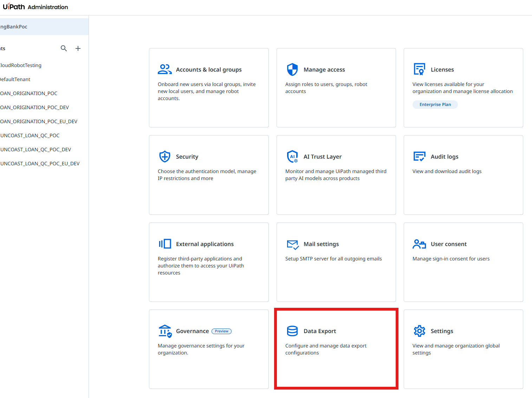
Task: Click 'View licenses available' description
Action: pyautogui.click(x=462, y=88)
